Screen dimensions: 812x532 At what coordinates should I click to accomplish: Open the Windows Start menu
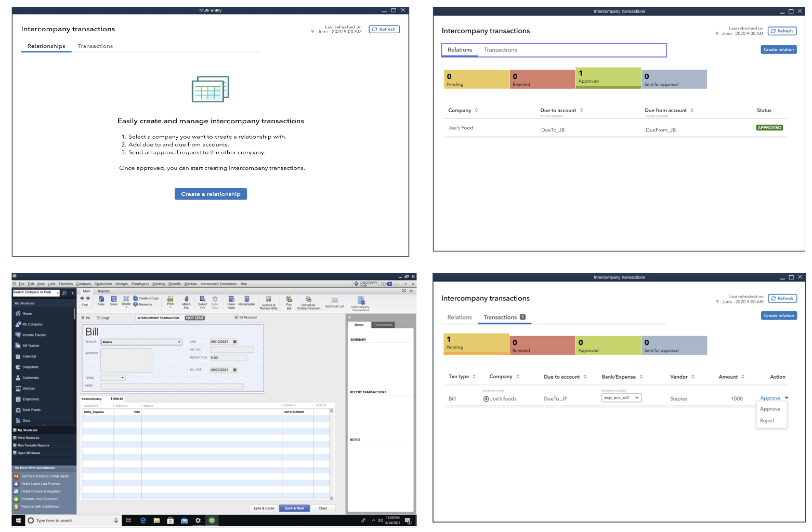point(18,521)
